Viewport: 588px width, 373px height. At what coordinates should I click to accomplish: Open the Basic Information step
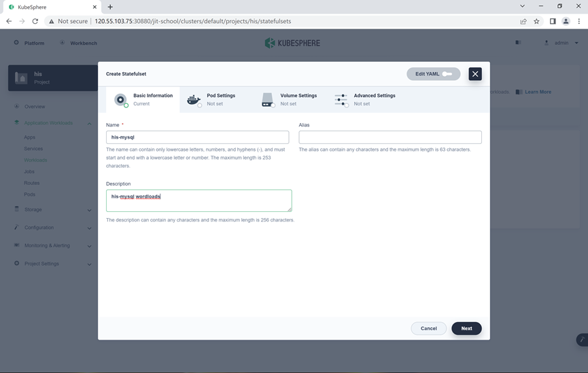pos(143,100)
